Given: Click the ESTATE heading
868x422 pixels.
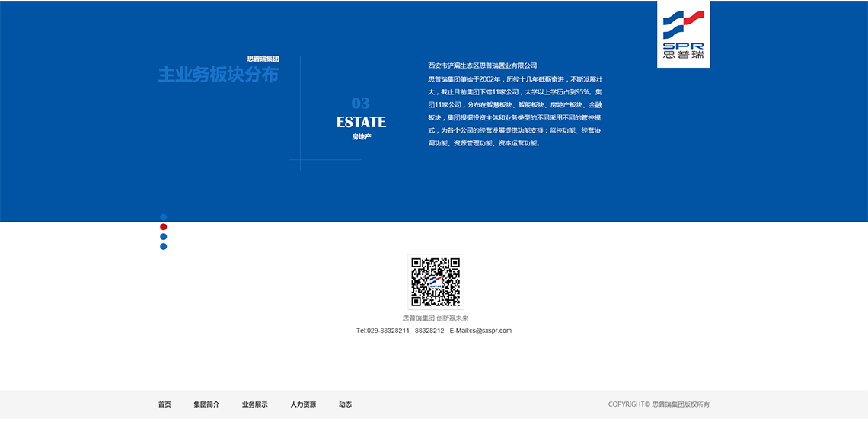Looking at the screenshot, I should [361, 122].
